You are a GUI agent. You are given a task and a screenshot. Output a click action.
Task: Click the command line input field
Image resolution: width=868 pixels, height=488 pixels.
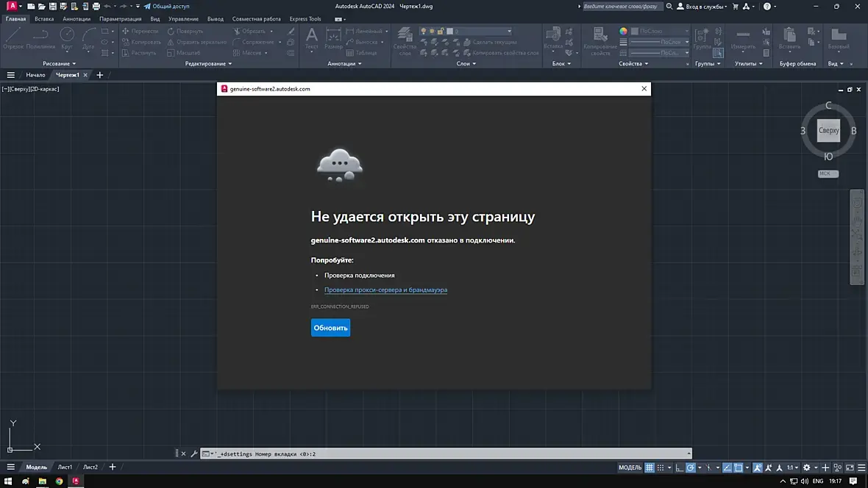pyautogui.click(x=446, y=453)
